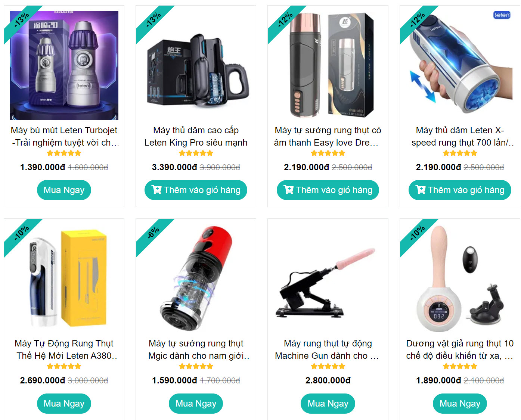Open Leten X-speed product image
The height and width of the screenshot is (420, 521).
(x=460, y=66)
